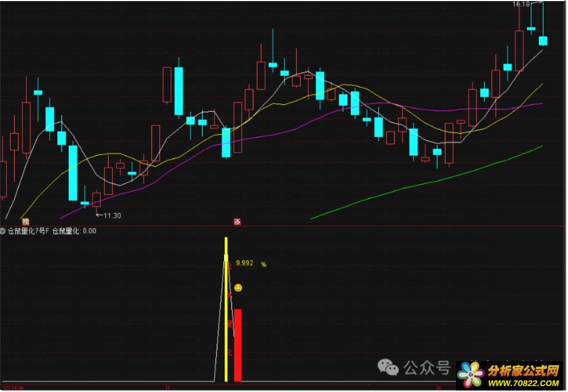Click the tall yellow signal bar

[x=226, y=309]
